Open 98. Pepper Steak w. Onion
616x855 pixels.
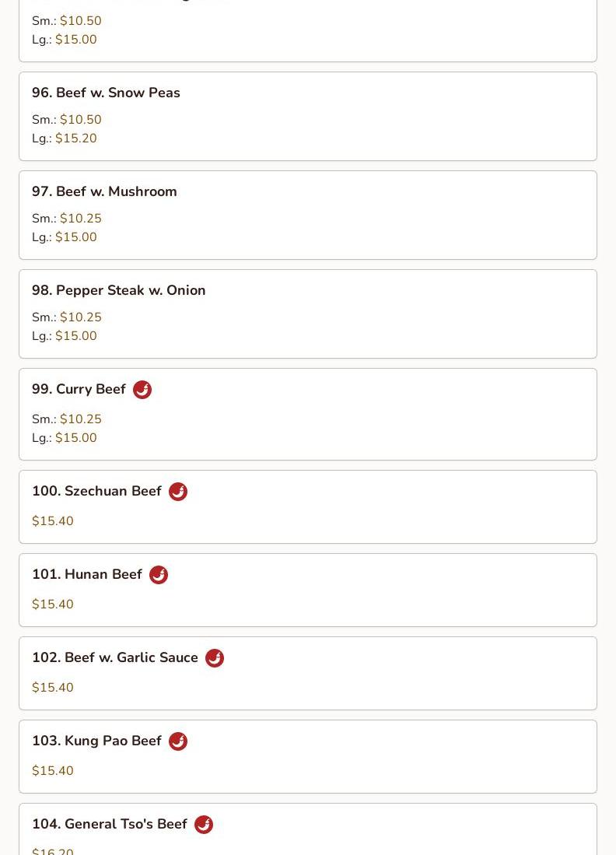point(308,314)
